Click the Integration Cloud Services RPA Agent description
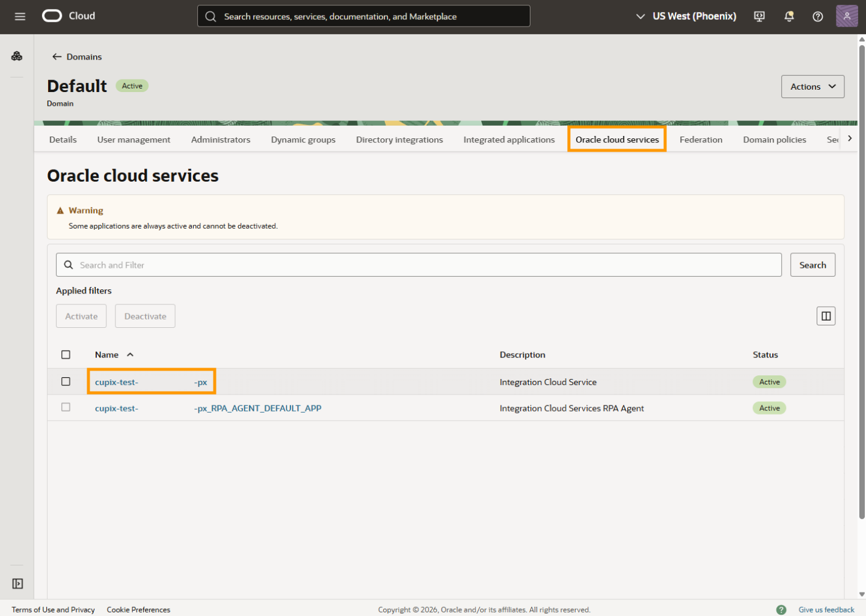The width and height of the screenshot is (866, 616). 572,408
